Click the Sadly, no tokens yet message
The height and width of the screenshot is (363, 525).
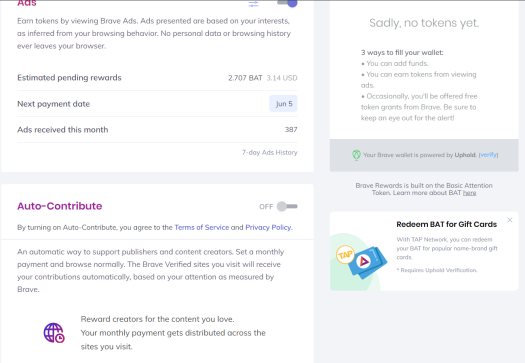point(424,23)
